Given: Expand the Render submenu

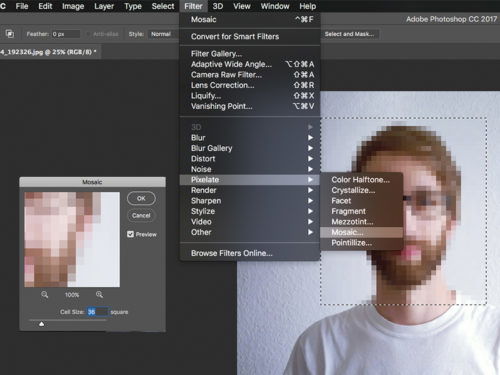Looking at the screenshot, I should (x=250, y=190).
